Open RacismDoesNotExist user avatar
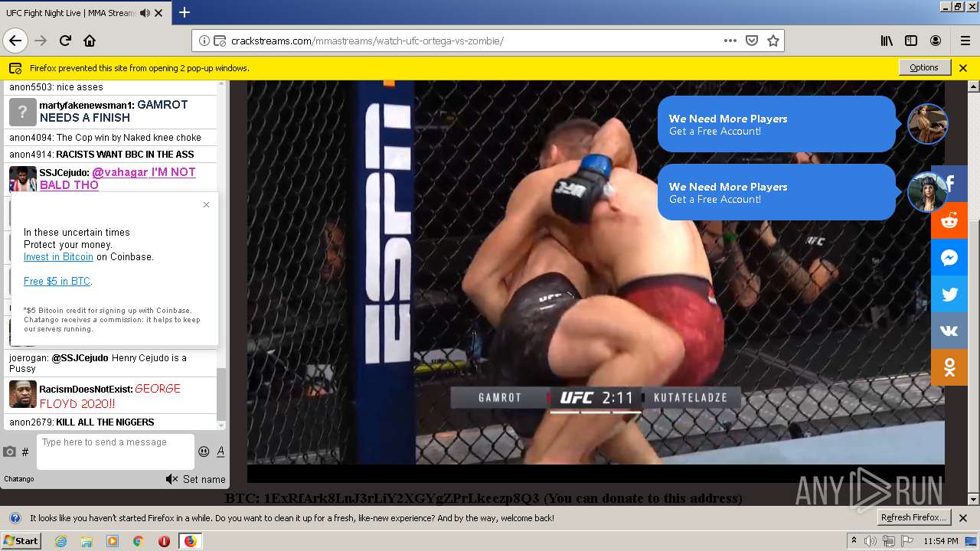This screenshot has height=551, width=980. (23, 394)
